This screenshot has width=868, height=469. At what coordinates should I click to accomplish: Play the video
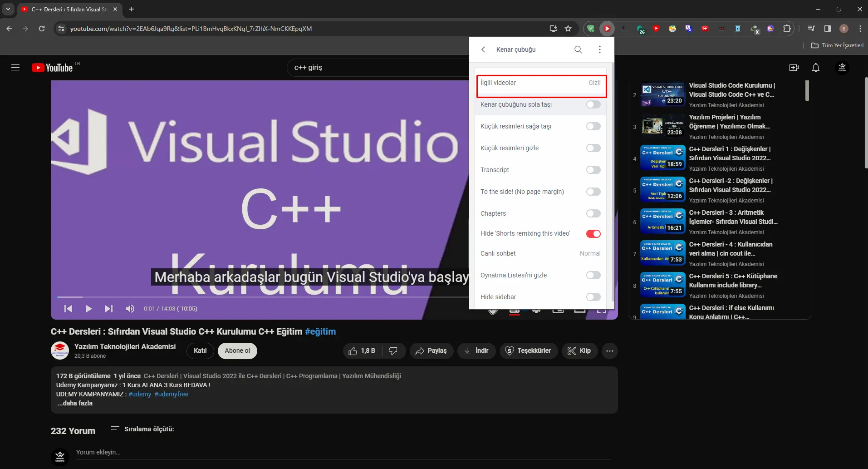(x=88, y=309)
